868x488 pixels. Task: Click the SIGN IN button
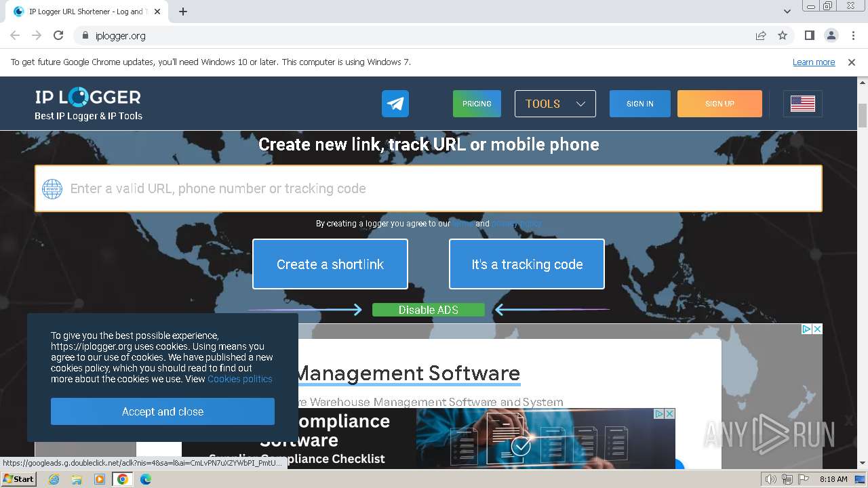click(x=640, y=104)
